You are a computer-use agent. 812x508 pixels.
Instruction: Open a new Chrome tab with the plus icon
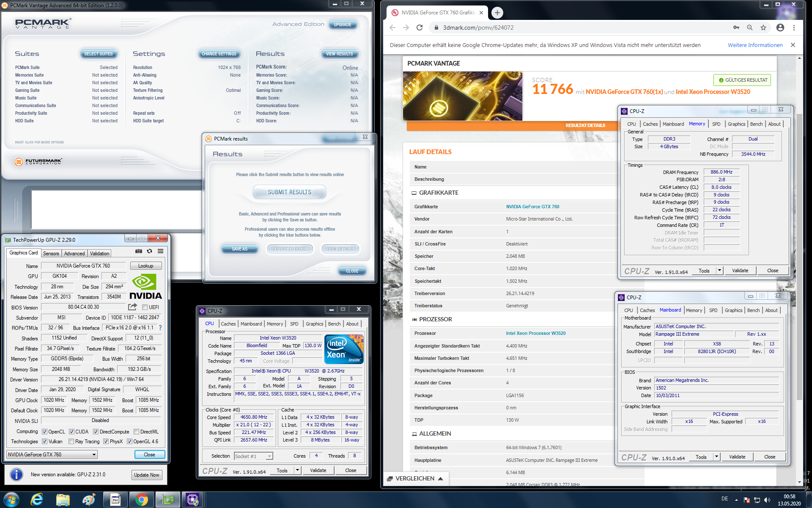pos(497,13)
